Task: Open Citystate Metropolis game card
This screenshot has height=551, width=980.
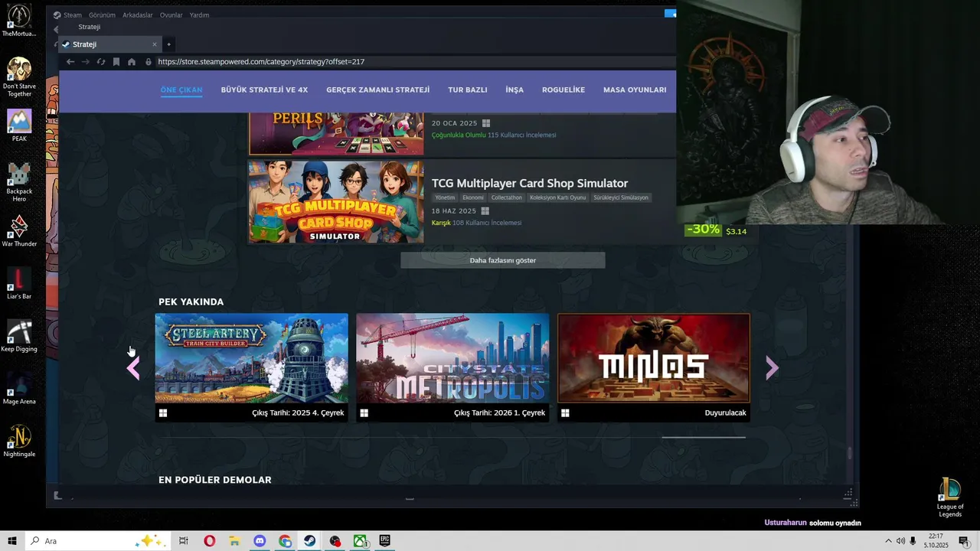Action: (x=452, y=367)
